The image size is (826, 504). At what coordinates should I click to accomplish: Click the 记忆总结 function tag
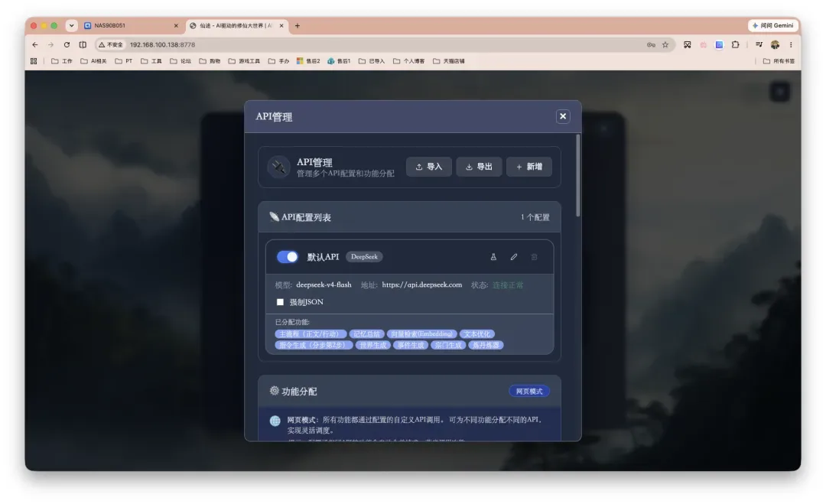[366, 334]
